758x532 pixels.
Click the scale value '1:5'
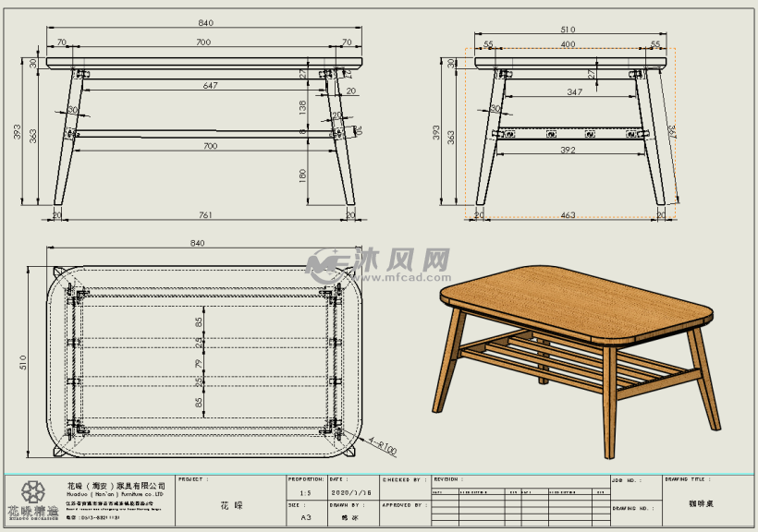pyautogui.click(x=306, y=493)
